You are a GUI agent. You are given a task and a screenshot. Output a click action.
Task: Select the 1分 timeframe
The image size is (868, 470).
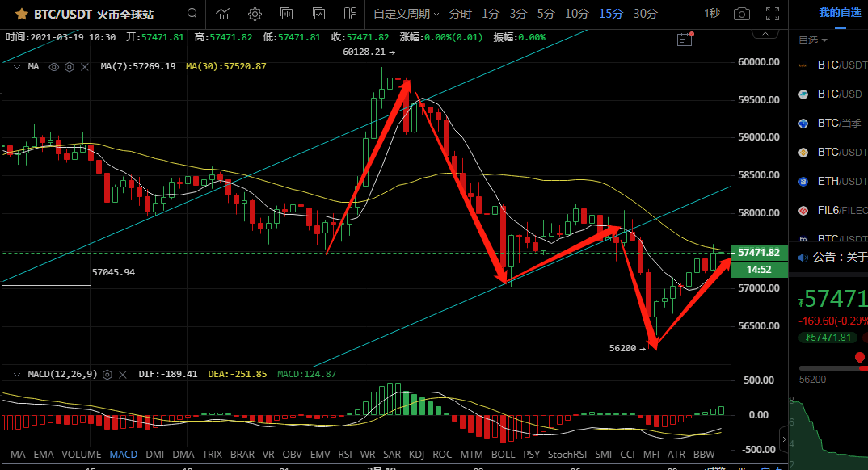tap(491, 14)
